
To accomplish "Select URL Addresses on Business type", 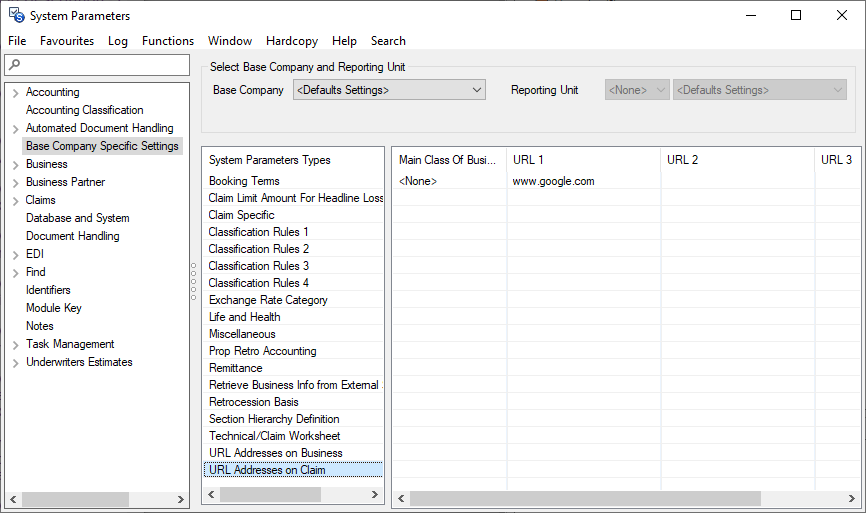I will click(x=275, y=453).
